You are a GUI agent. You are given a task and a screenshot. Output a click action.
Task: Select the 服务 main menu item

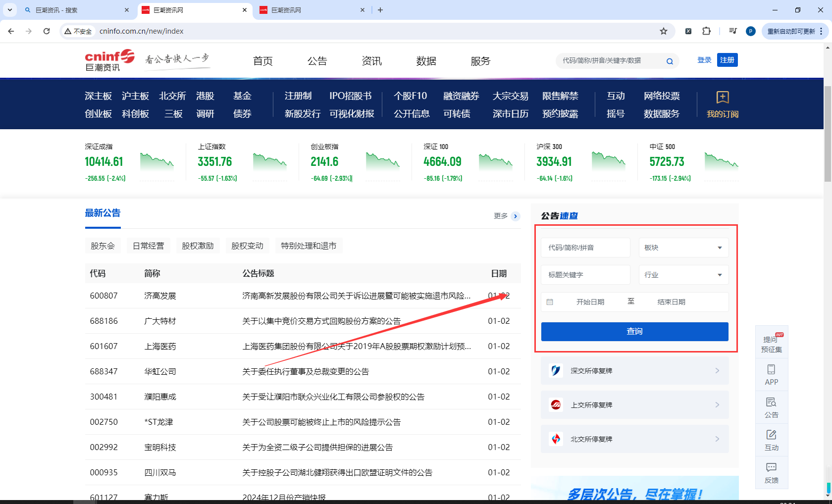tap(481, 61)
